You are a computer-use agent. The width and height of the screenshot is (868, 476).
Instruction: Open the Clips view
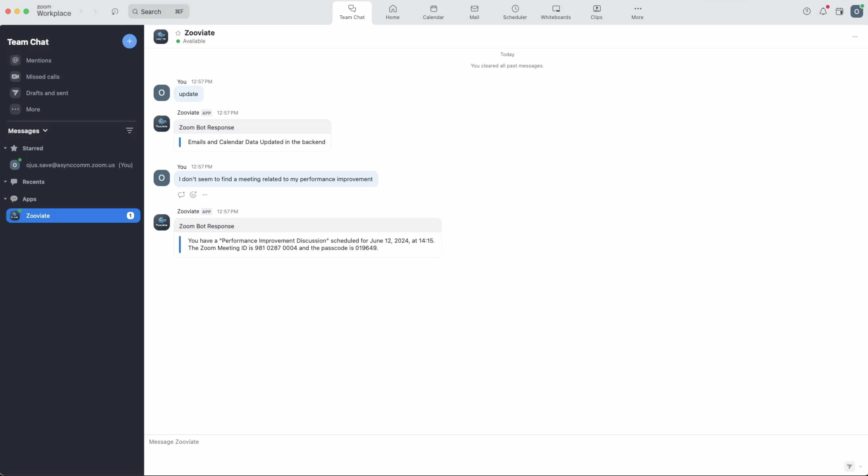point(596,13)
